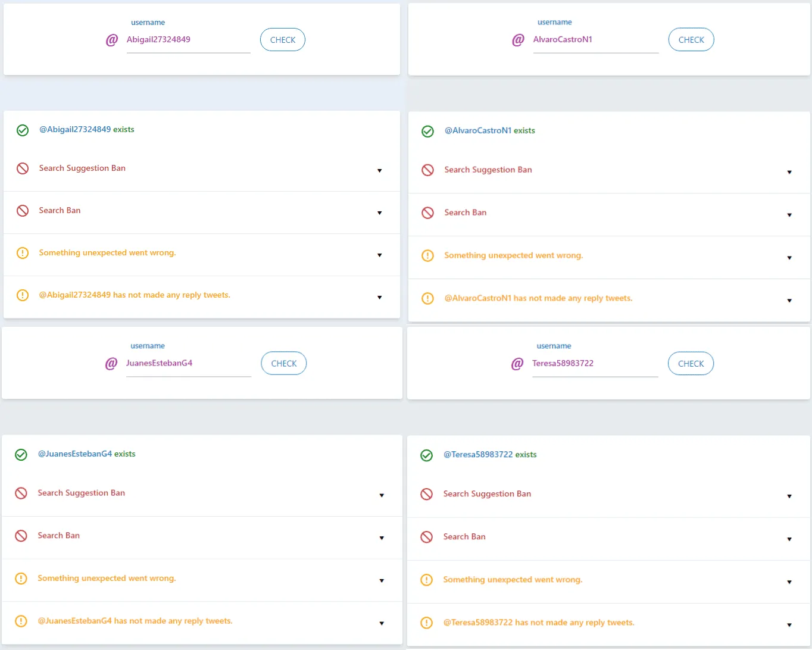This screenshot has height=650, width=812.
Task: Click the green checkmark icon beside @JuanesEstebanG4 exists
Action: [21, 455]
